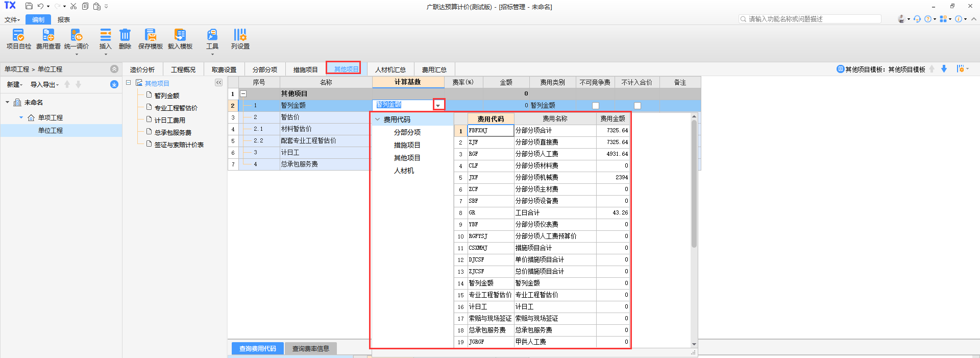The width and height of the screenshot is (980, 358).
Task: Open the 计算基数 dropdown arrow
Action: [x=438, y=105]
